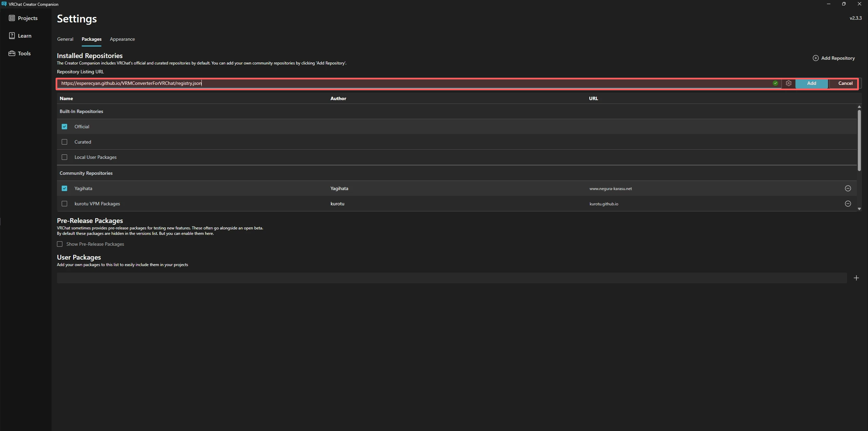Enable the Curated repository checkbox
The width and height of the screenshot is (868, 431).
[64, 142]
